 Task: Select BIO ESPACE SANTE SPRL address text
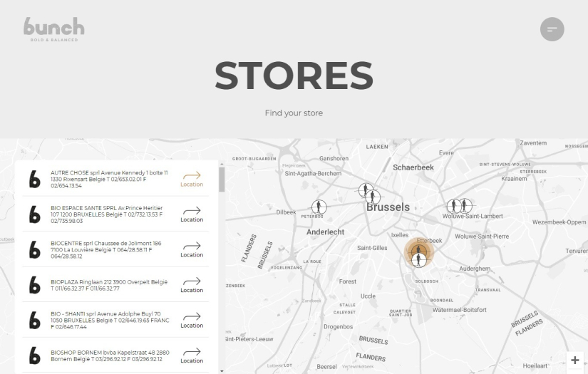pos(107,214)
